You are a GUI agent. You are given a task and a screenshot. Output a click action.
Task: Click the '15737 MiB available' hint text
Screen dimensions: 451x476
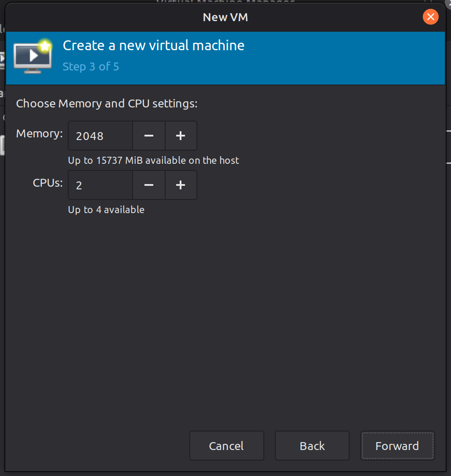(153, 160)
